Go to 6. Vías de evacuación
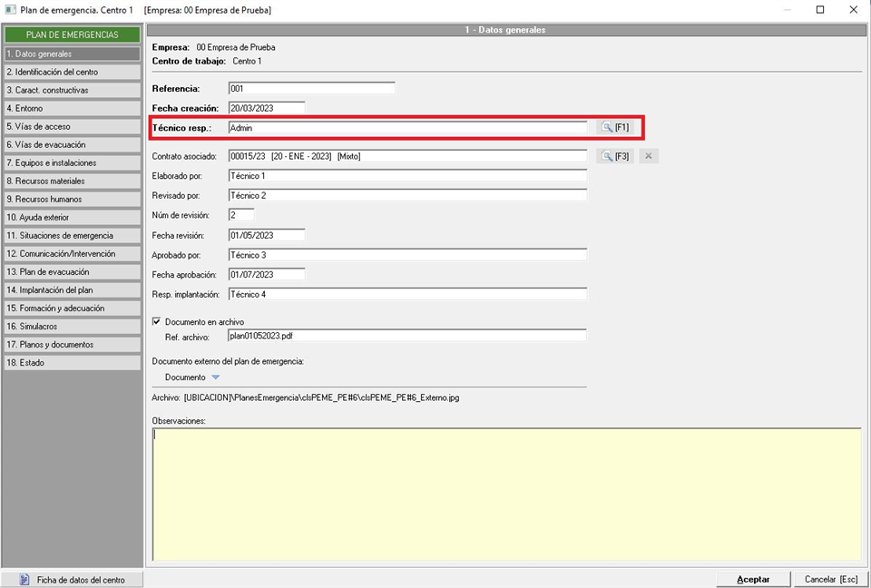 tap(72, 144)
